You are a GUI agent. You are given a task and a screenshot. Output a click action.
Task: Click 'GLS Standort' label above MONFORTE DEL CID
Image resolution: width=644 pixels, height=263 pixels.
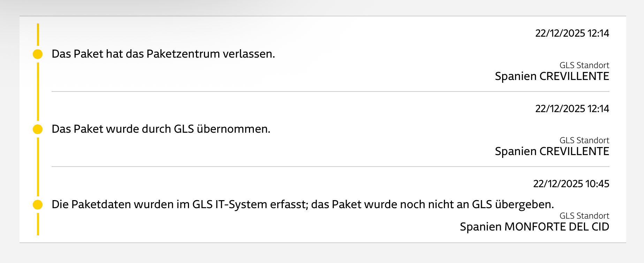point(584,216)
